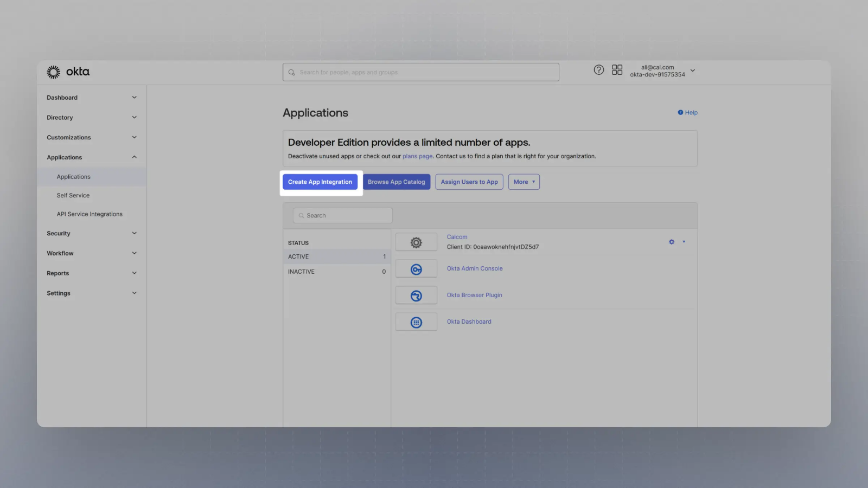The image size is (868, 488).
Task: Open the help question mark icon
Action: click(598, 70)
